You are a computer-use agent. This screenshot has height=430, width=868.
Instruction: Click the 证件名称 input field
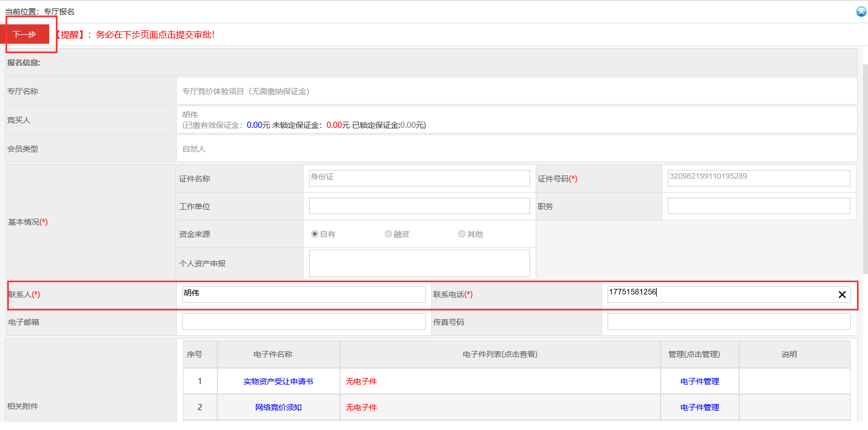pyautogui.click(x=419, y=178)
